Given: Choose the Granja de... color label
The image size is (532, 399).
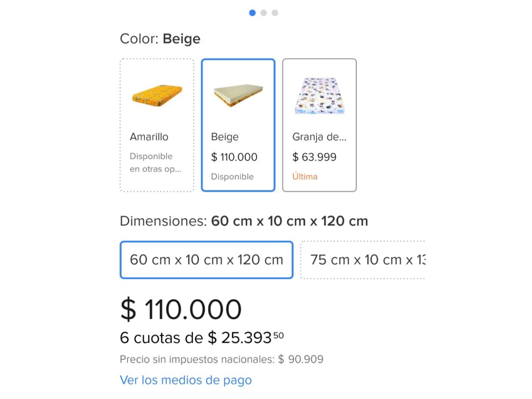Looking at the screenshot, I should coord(319,137).
